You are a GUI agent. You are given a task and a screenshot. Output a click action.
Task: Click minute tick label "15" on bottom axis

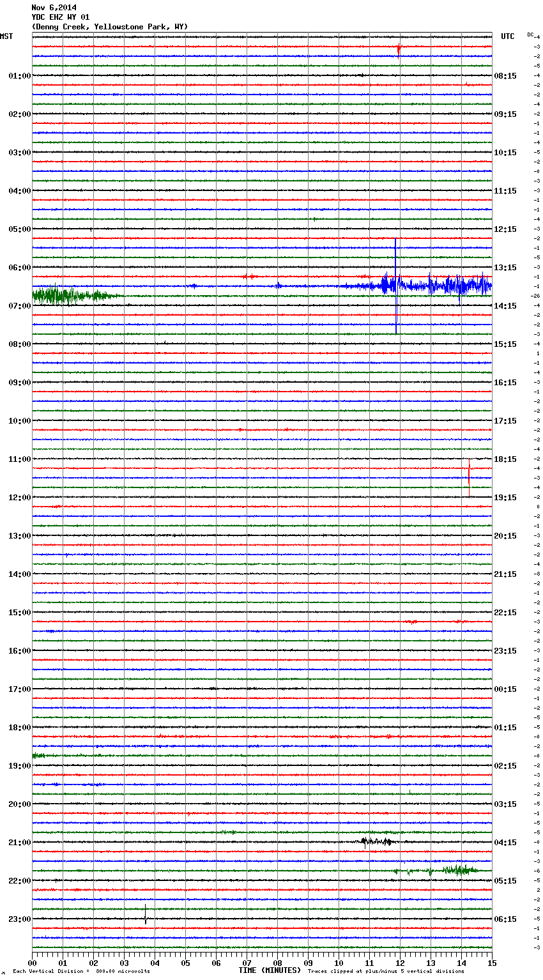492,963
